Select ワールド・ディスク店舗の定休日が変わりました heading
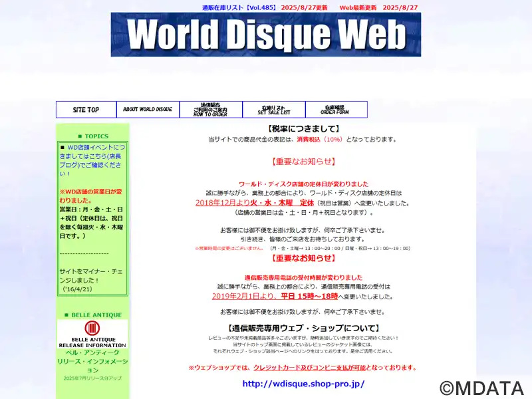The image size is (532, 399). pos(303,184)
